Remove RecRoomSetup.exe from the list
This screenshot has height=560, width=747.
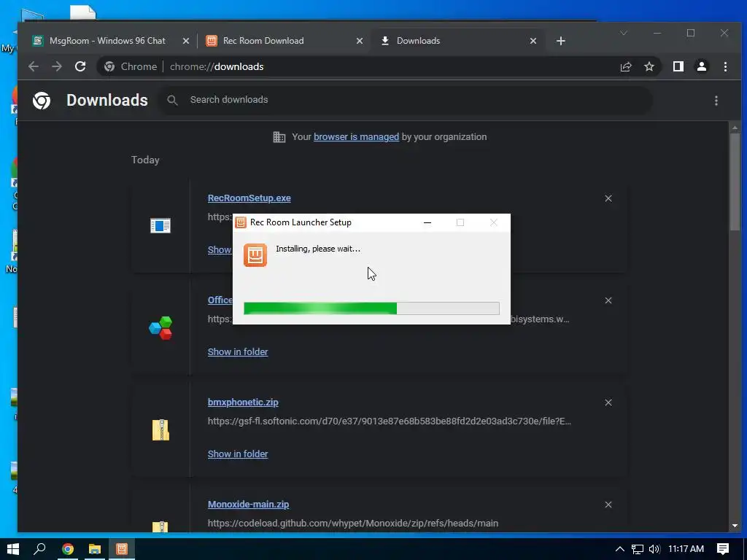click(x=608, y=198)
